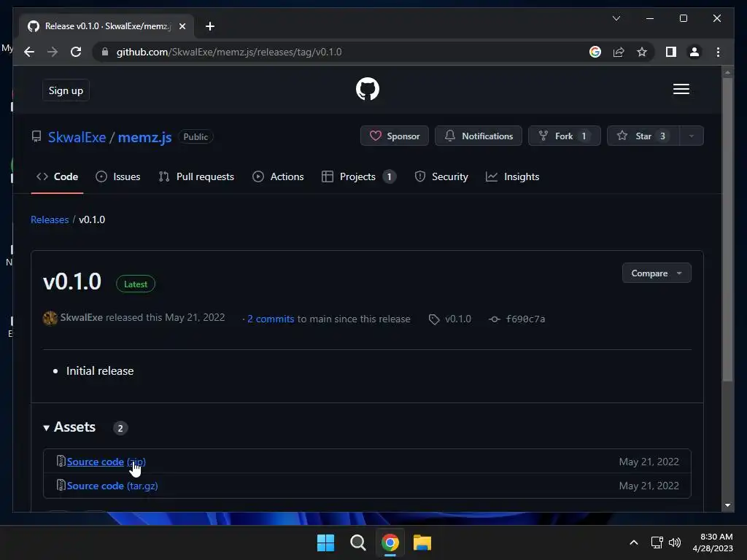The width and height of the screenshot is (747, 560).
Task: Open File Explorer from taskbar
Action: coord(422,542)
